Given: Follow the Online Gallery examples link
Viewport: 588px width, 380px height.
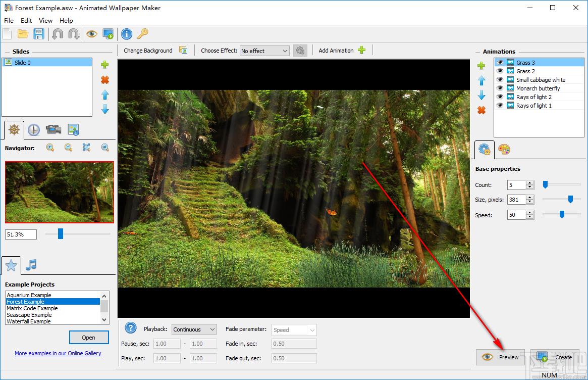Looking at the screenshot, I should coord(58,353).
